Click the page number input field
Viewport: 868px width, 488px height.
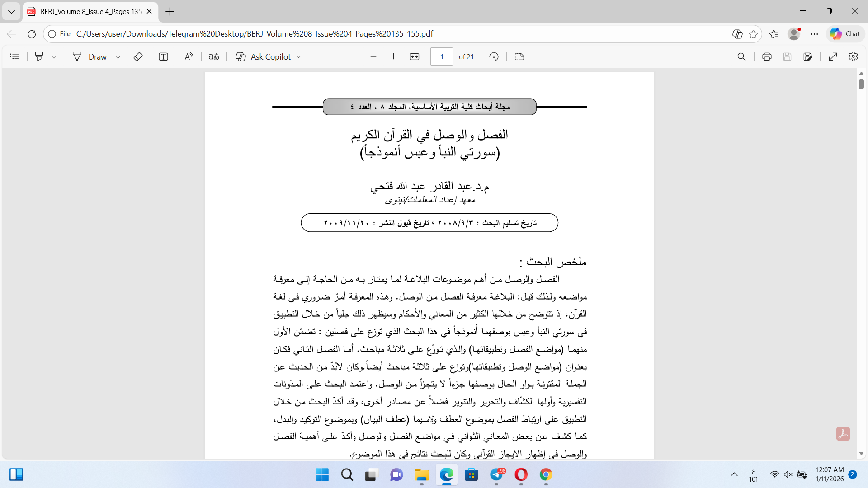point(442,56)
